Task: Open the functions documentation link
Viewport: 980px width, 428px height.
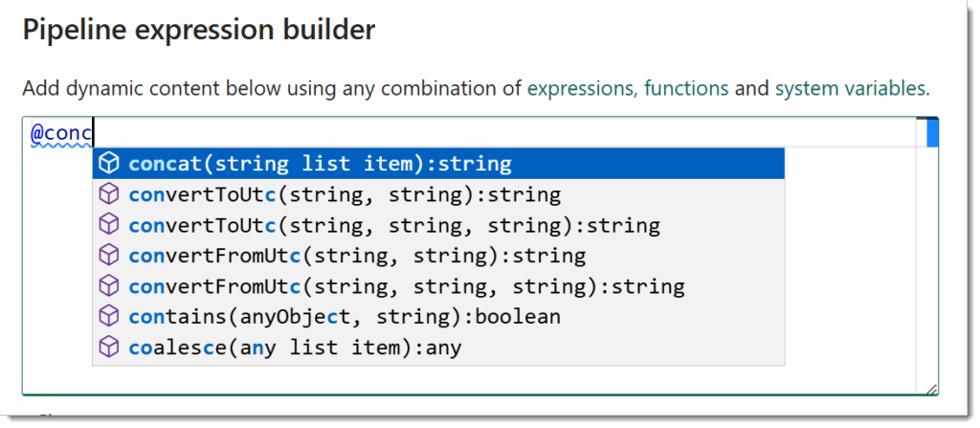Action: [686, 88]
